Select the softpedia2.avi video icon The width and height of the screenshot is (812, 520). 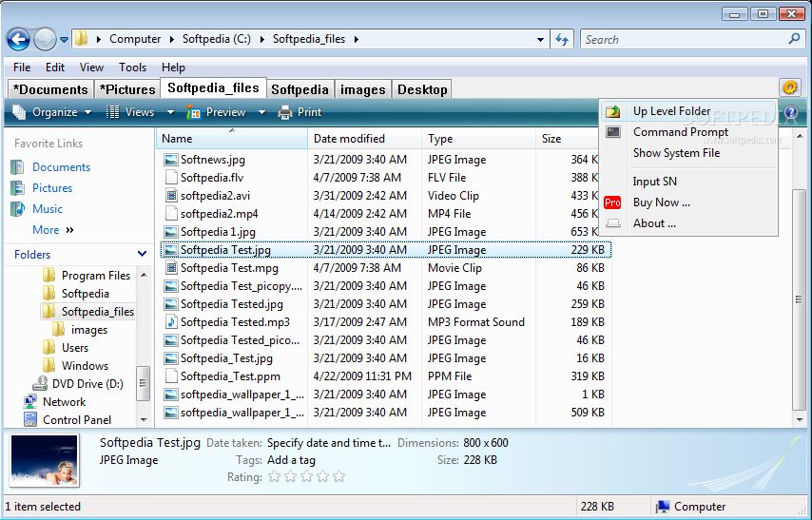[171, 196]
